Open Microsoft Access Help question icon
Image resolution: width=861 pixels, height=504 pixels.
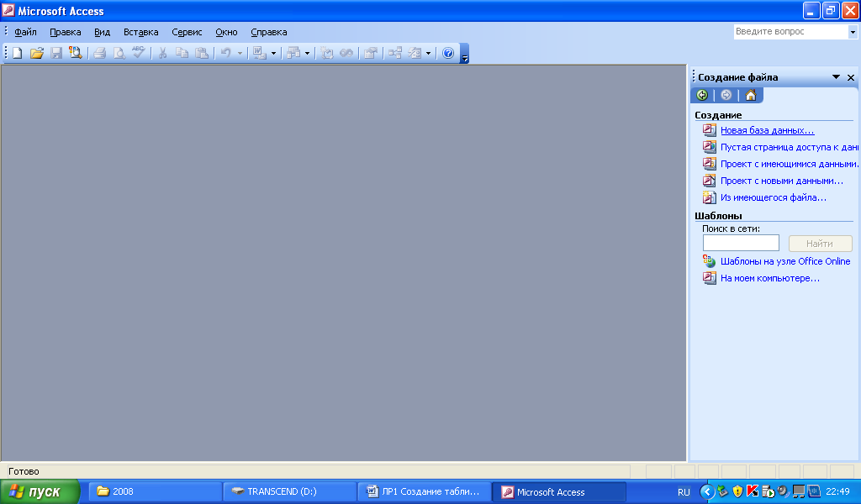(448, 53)
